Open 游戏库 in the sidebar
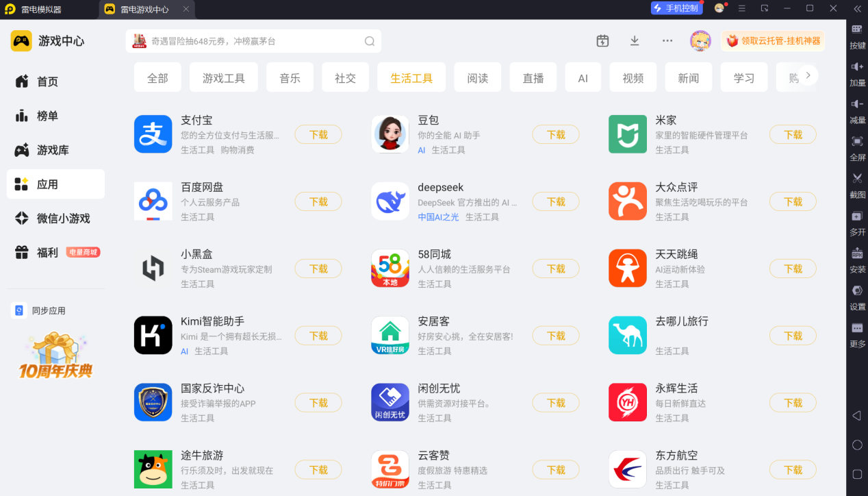The height and width of the screenshot is (496, 868). pyautogui.click(x=55, y=150)
